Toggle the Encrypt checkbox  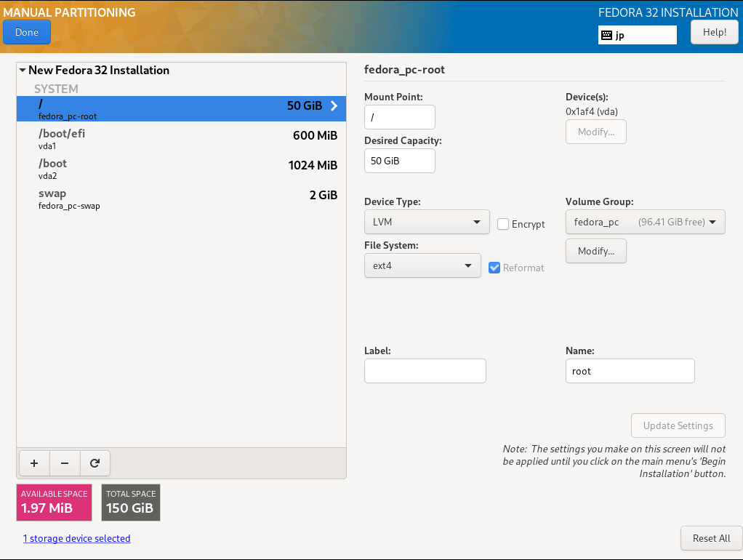click(503, 224)
